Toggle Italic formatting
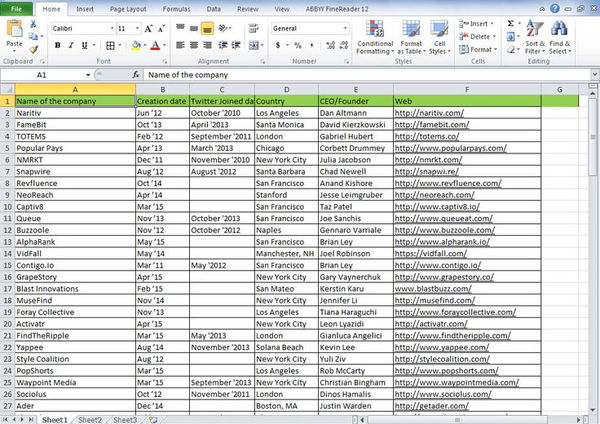This screenshot has width=600, height=424. [71, 46]
